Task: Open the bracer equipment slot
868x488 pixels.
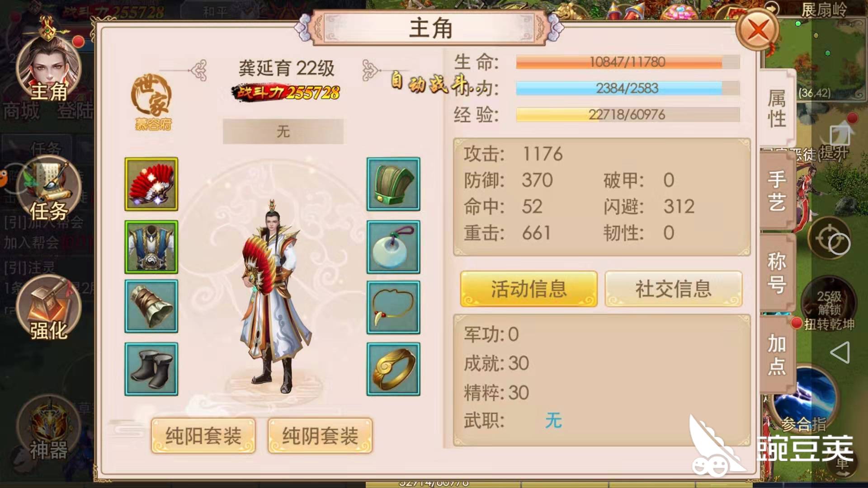Action: click(x=151, y=306)
